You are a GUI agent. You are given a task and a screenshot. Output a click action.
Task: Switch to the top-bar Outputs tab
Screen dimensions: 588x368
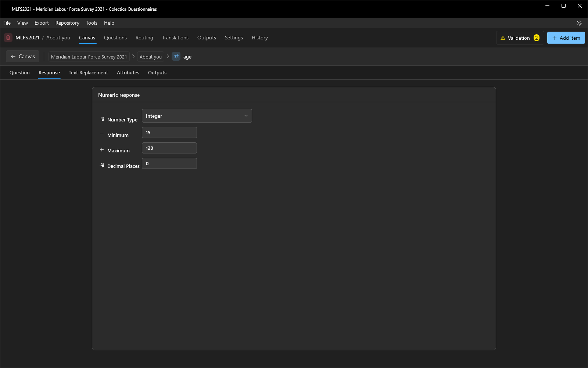click(x=207, y=38)
